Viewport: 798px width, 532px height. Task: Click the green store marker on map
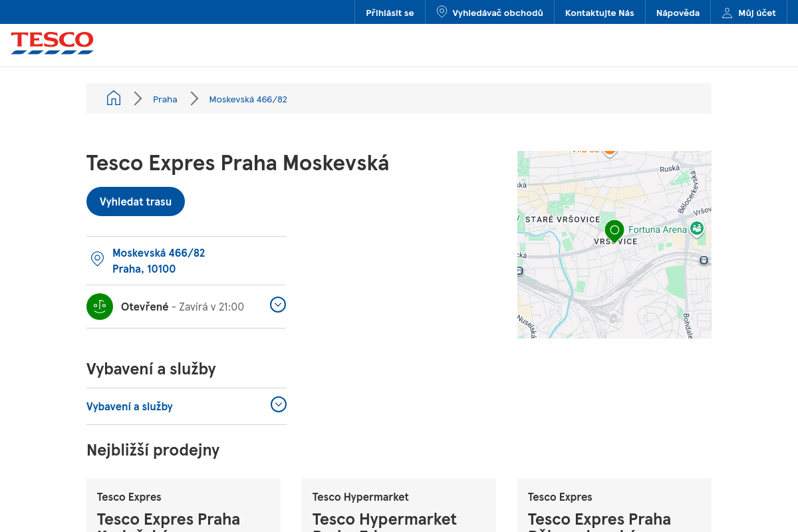click(x=614, y=231)
